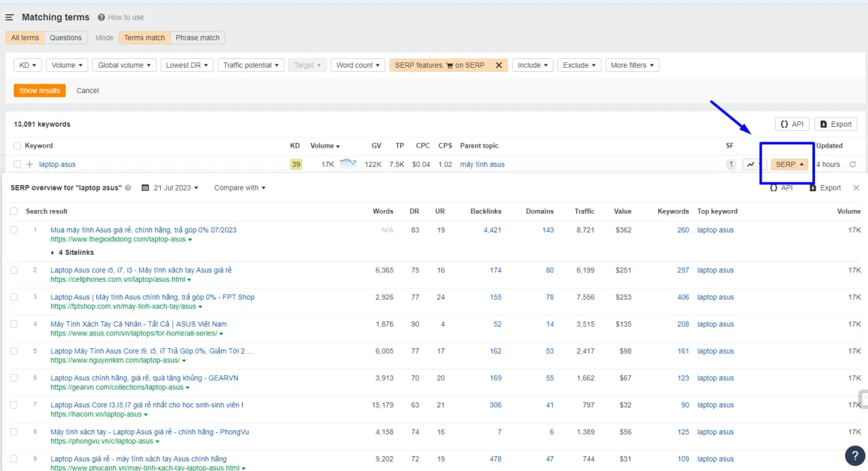Click the trend chart icon for laptop asus
The image size is (868, 471).
point(751,165)
